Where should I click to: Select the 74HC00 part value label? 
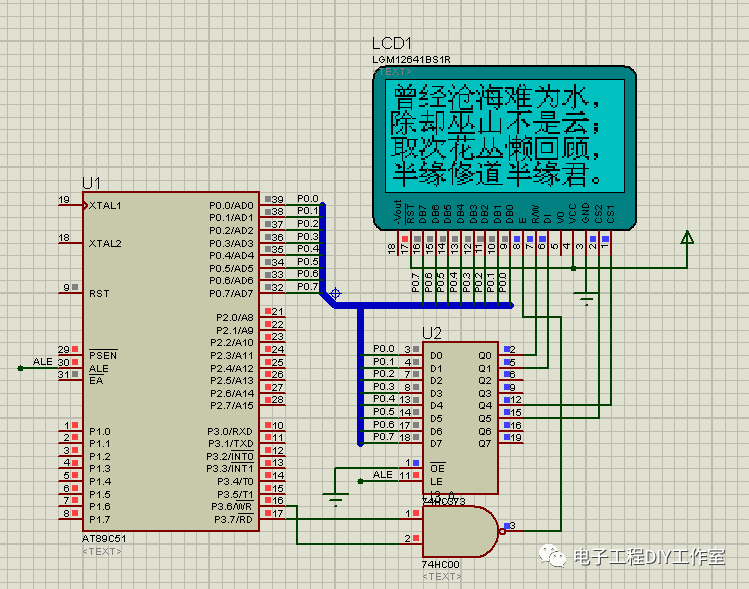[x=440, y=565]
